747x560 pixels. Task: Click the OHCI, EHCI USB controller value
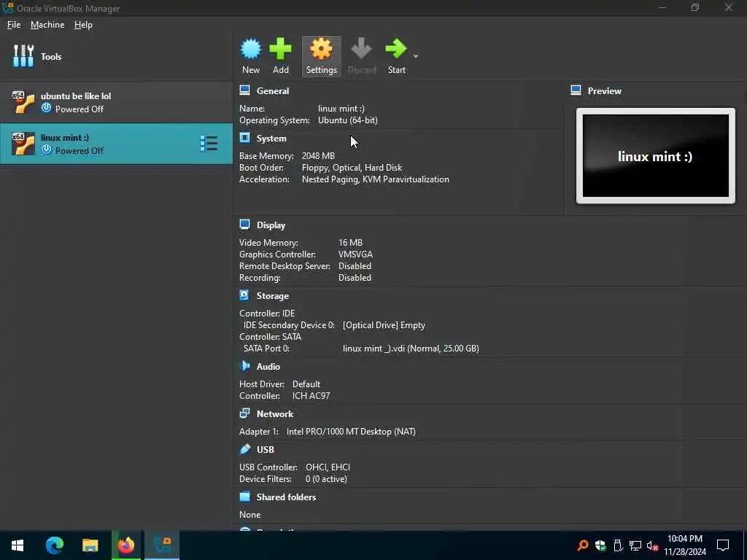pyautogui.click(x=328, y=467)
